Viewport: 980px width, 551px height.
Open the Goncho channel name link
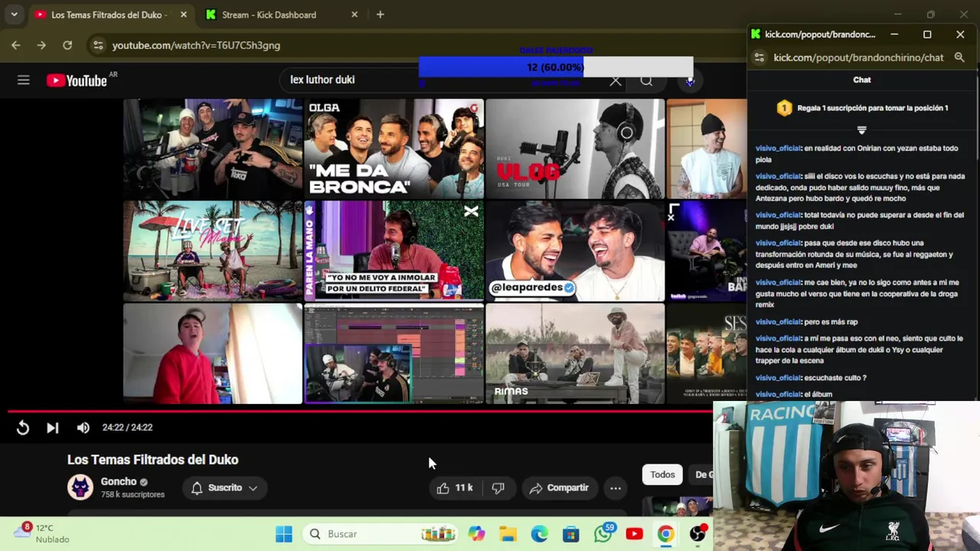pos(119,481)
